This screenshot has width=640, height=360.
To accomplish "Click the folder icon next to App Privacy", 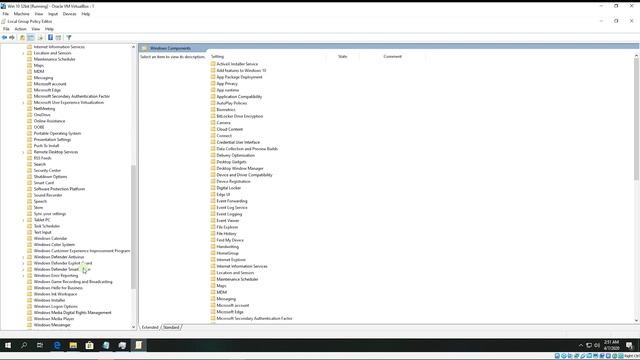I will point(213,83).
